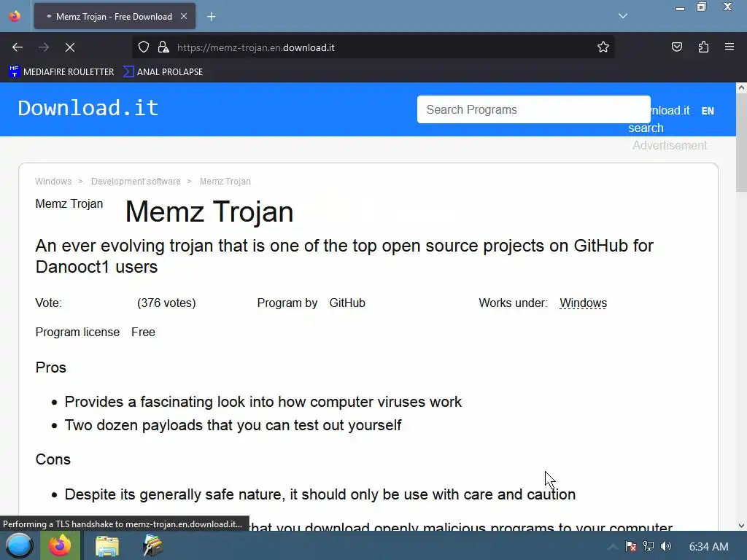
Task: Open the tracking protection shield icon
Action: point(144,47)
